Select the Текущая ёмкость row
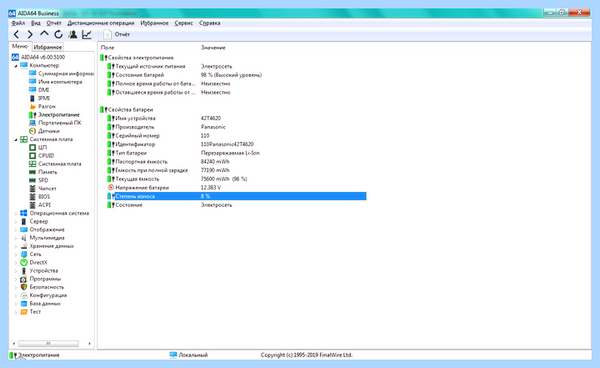 pyautogui.click(x=236, y=179)
